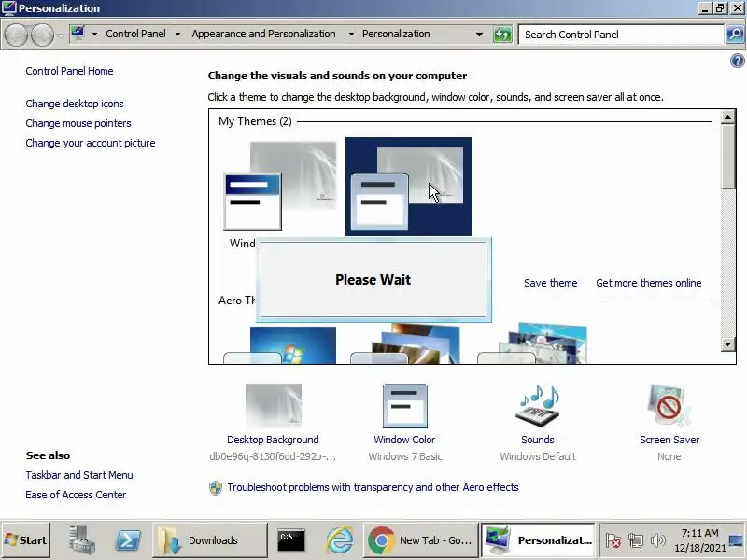Click the Personalization window title icon

click(8, 7)
